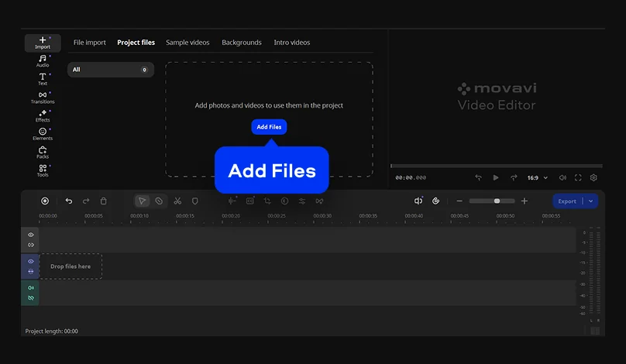Open the 16:9 aspect ratio dropdown
Screen dimensions: 626x364
coord(537,177)
